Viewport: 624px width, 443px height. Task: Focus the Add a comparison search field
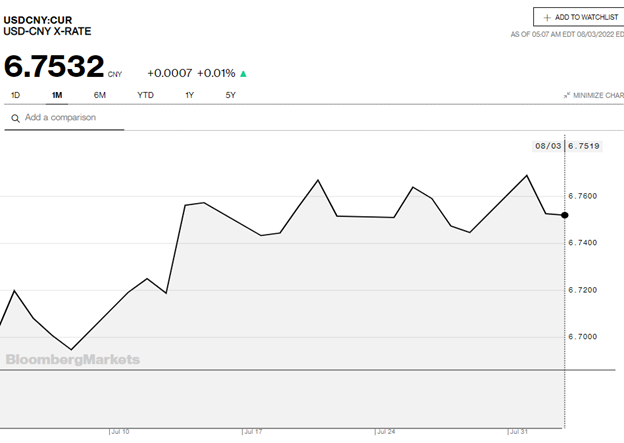pyautogui.click(x=70, y=118)
